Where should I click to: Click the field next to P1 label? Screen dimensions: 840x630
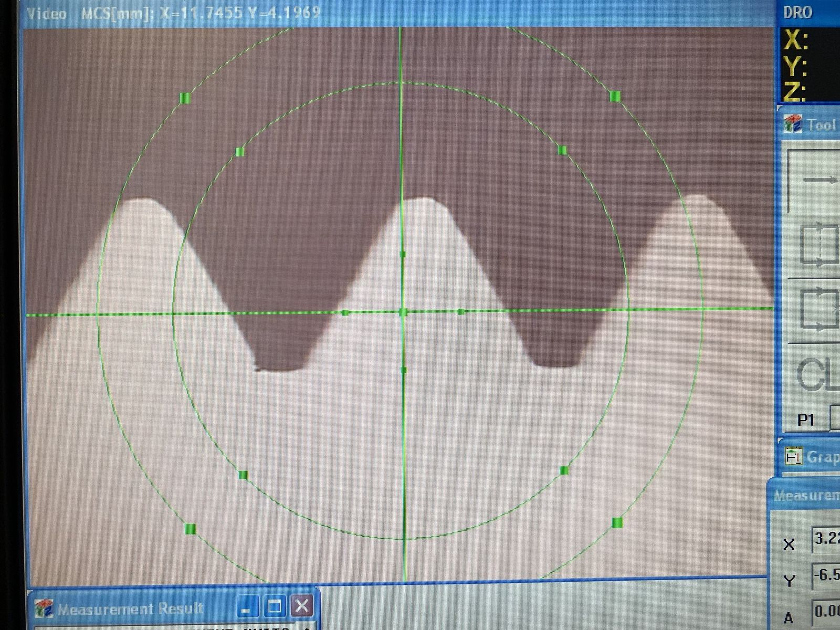[x=835, y=418]
